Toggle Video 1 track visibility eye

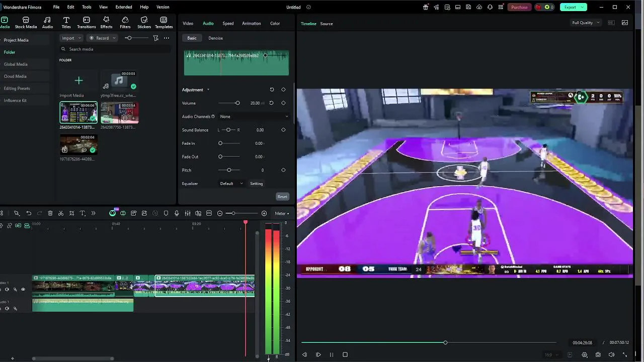pos(23,289)
